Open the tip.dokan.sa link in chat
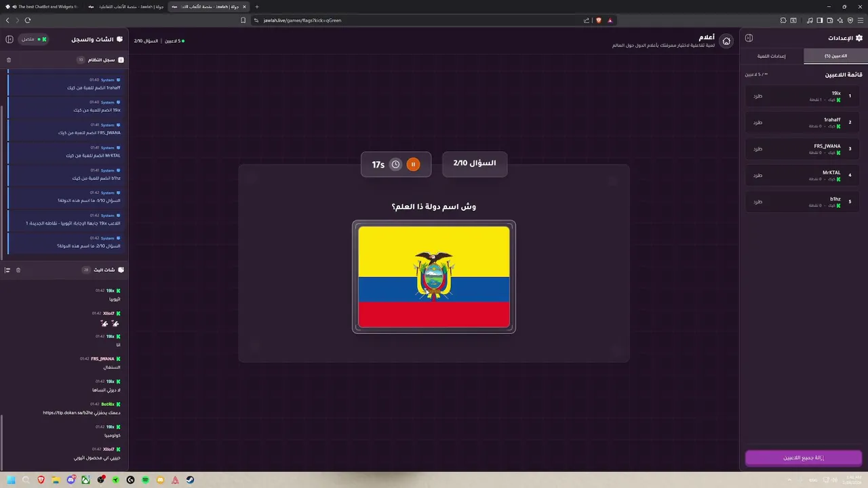The image size is (868, 488). [67, 413]
